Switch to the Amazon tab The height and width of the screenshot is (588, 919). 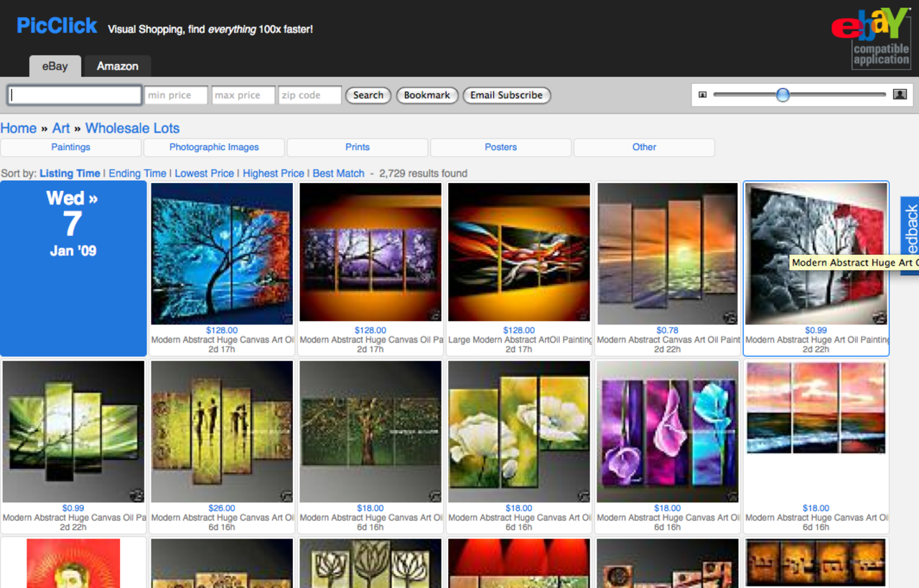tap(117, 66)
